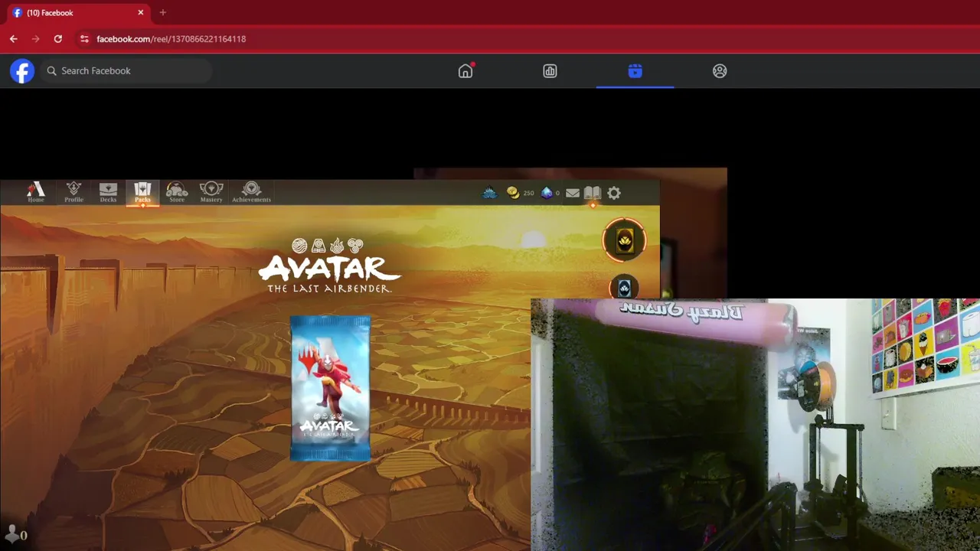Open the book learn icon in the game

pyautogui.click(x=593, y=193)
